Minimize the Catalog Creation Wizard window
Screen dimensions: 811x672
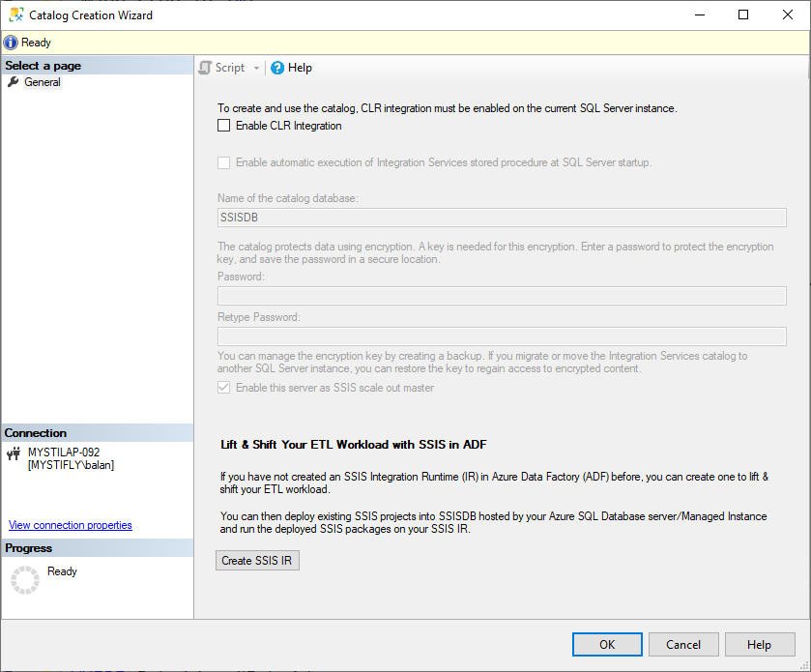pos(700,15)
